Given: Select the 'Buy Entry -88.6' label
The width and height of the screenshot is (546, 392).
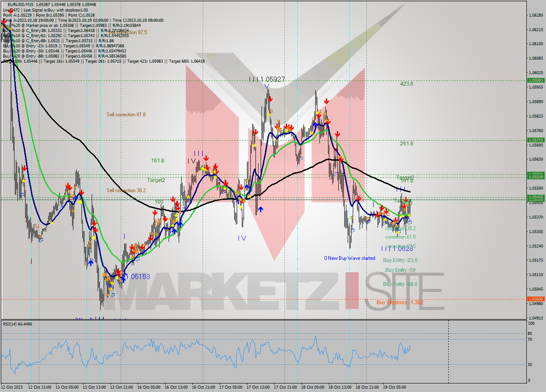Looking at the screenshot, I should 400,284.
